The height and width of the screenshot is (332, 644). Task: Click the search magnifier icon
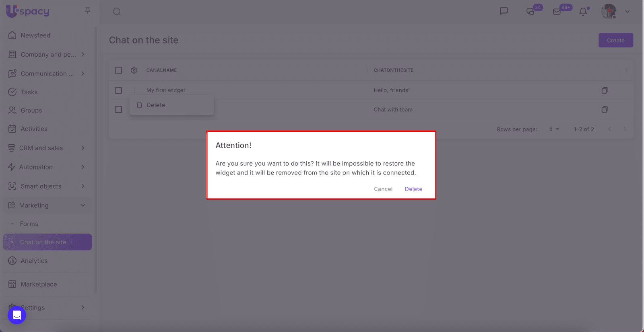click(x=117, y=12)
